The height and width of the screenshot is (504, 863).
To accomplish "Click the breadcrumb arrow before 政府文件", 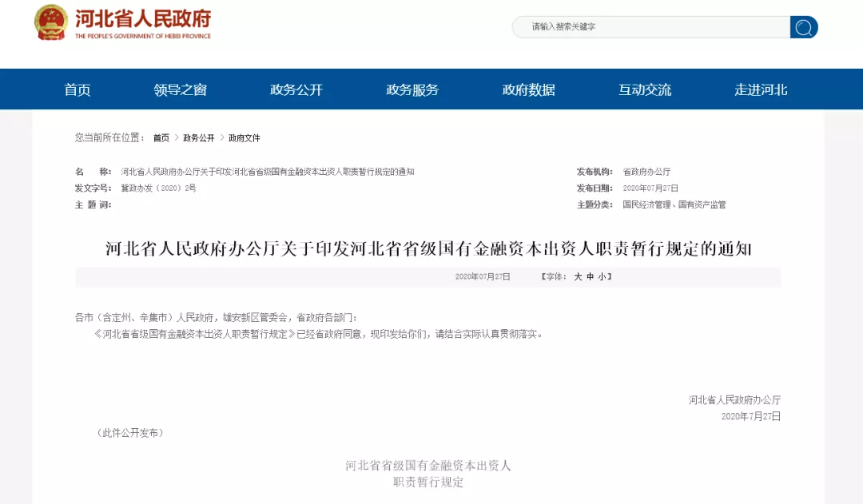I will [x=222, y=138].
